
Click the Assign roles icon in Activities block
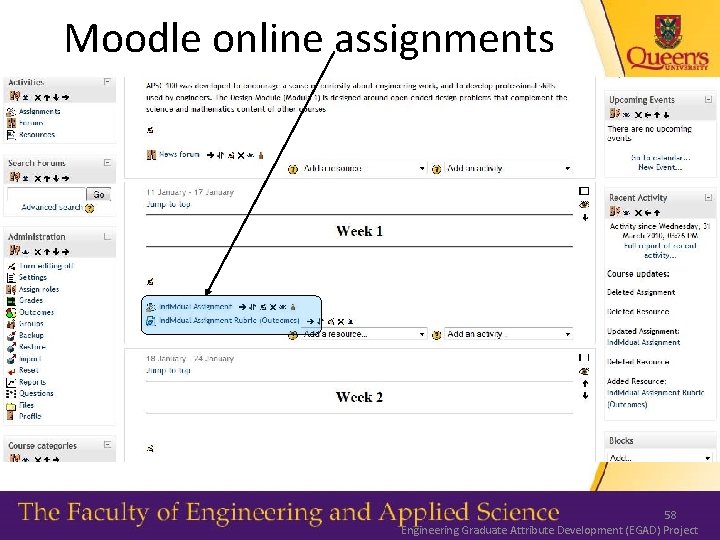tap(14, 96)
